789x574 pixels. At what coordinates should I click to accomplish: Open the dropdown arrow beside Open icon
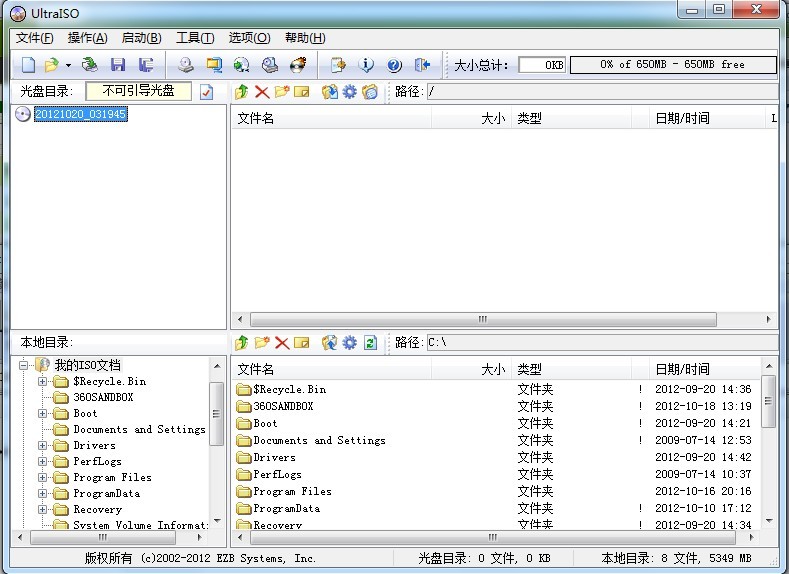point(68,65)
